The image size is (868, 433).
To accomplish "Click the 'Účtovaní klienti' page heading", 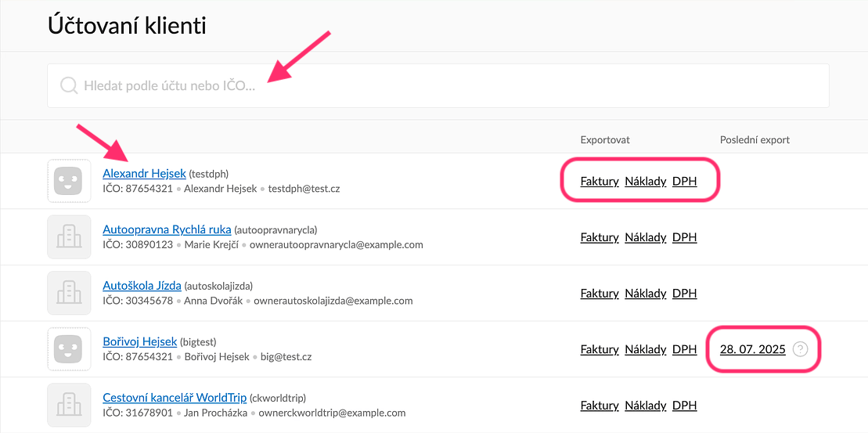I will [127, 26].
